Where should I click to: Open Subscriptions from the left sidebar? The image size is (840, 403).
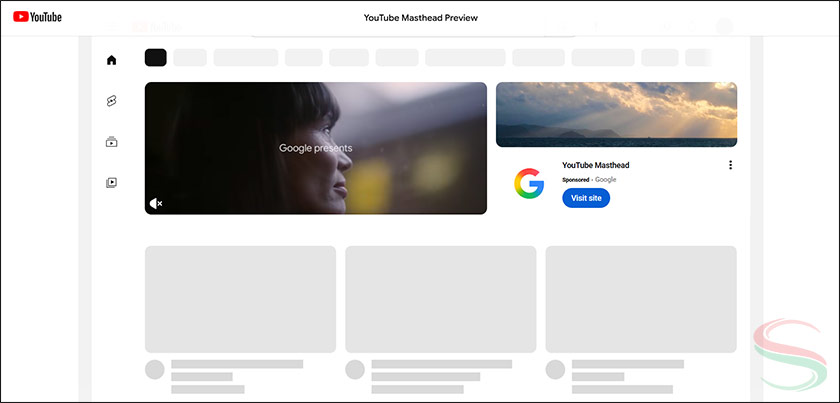point(111,142)
